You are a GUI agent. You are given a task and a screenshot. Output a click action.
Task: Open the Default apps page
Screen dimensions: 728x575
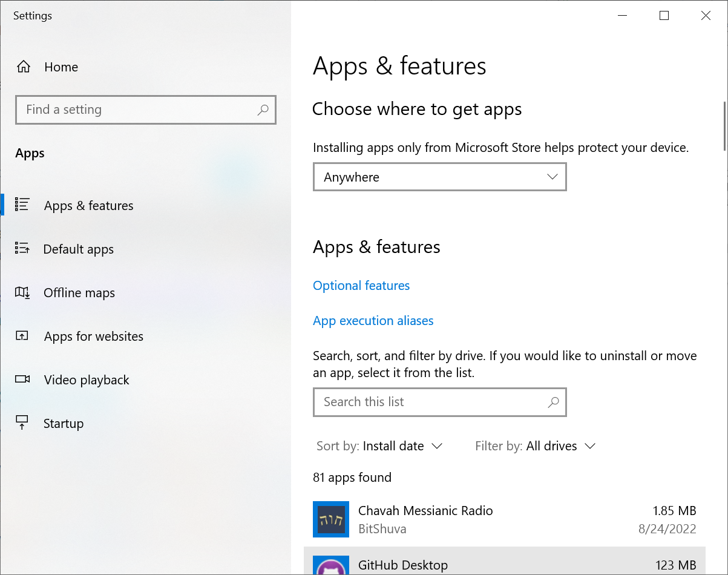pyautogui.click(x=145, y=249)
